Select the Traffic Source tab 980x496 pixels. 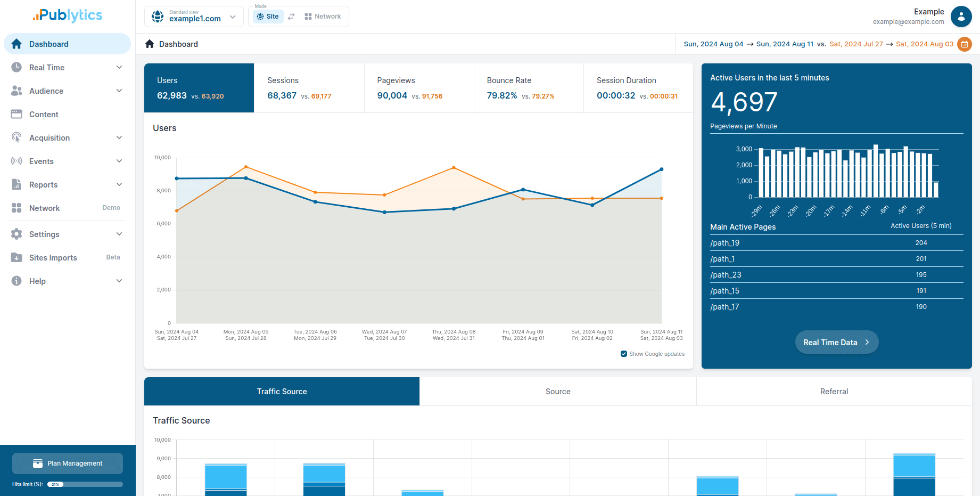point(282,392)
